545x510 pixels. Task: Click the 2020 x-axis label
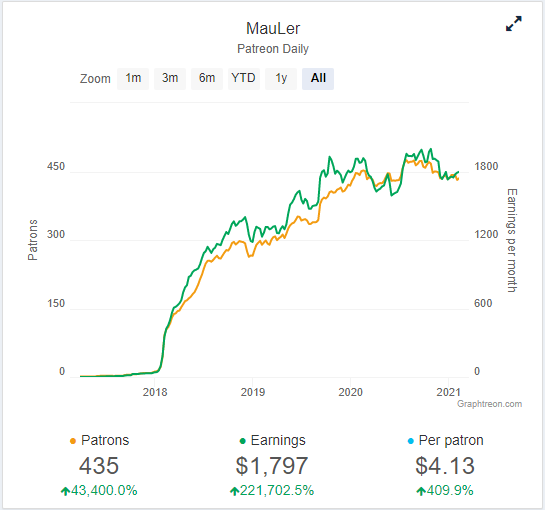tap(350, 392)
